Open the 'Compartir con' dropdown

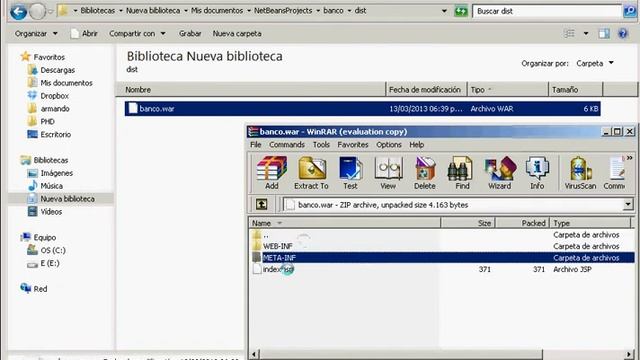137,33
